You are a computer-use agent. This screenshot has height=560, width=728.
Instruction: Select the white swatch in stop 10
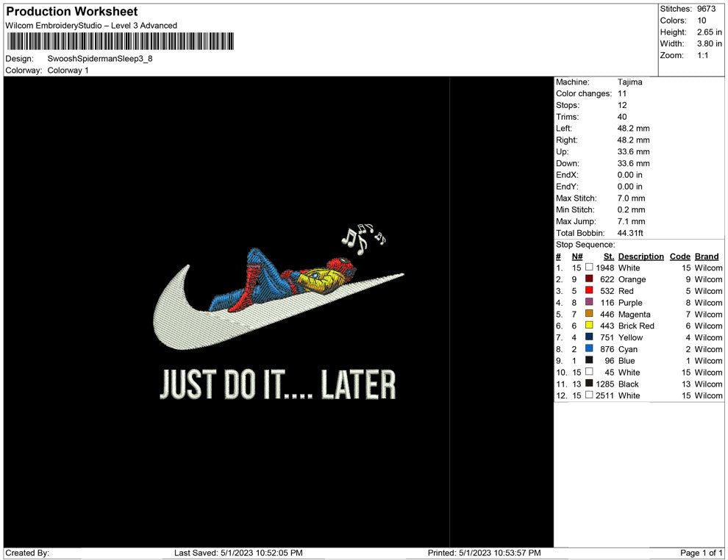coord(589,371)
